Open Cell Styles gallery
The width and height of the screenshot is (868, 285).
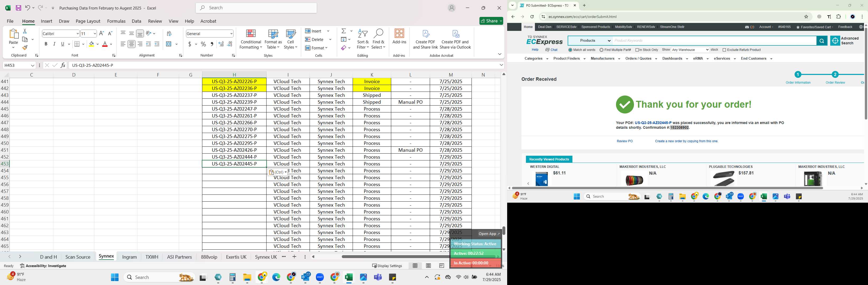click(291, 39)
